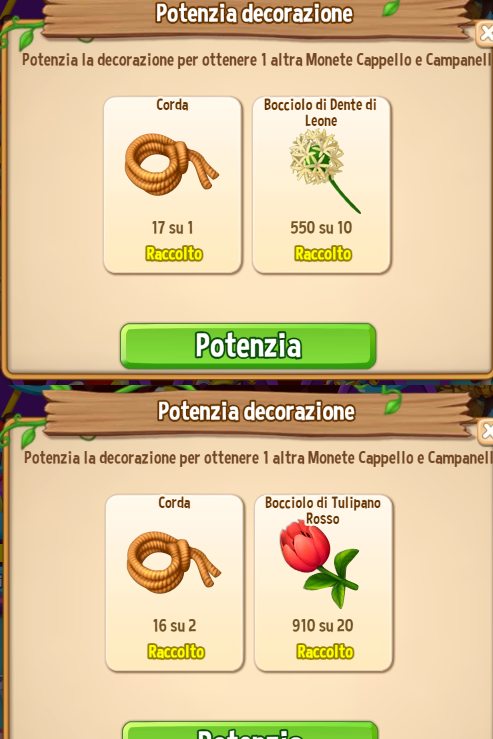Close the dialog with the Tulipano Rosso requirement

(x=486, y=432)
